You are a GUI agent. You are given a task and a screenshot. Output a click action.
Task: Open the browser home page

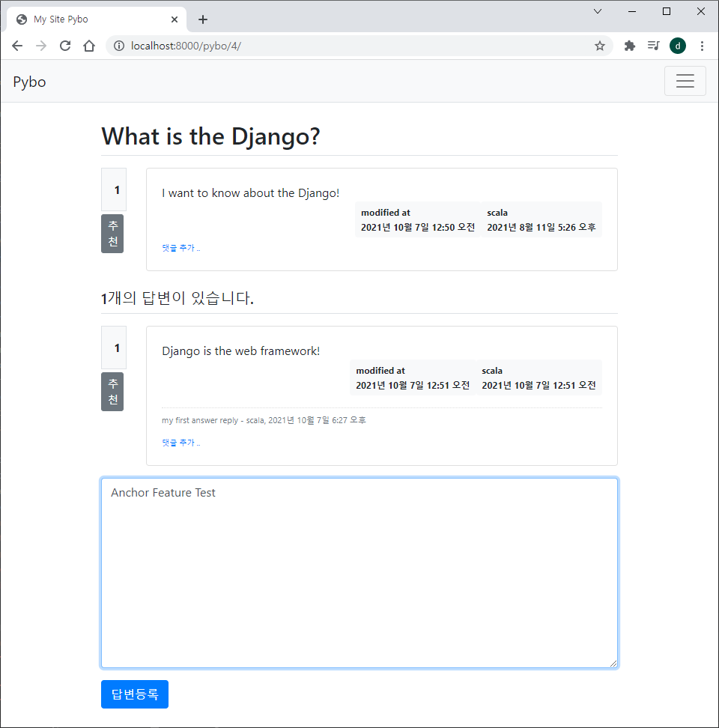(x=89, y=46)
